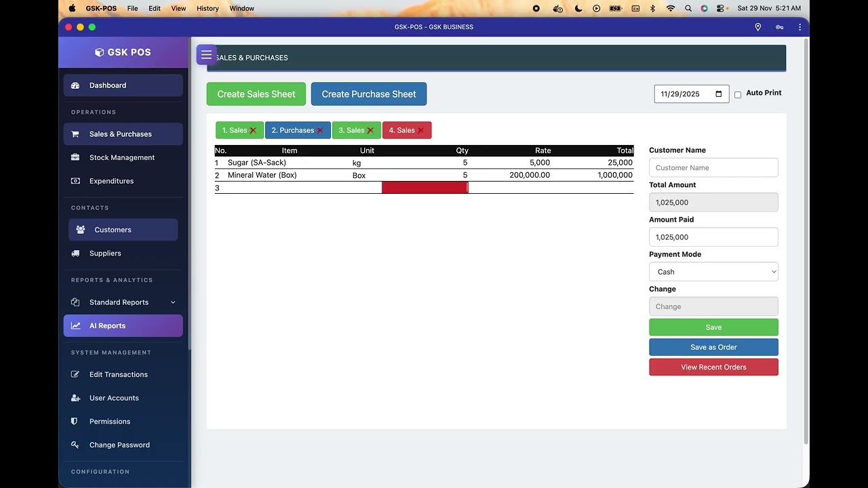
Task: Close the 3. Sales sheet tab
Action: pyautogui.click(x=370, y=130)
